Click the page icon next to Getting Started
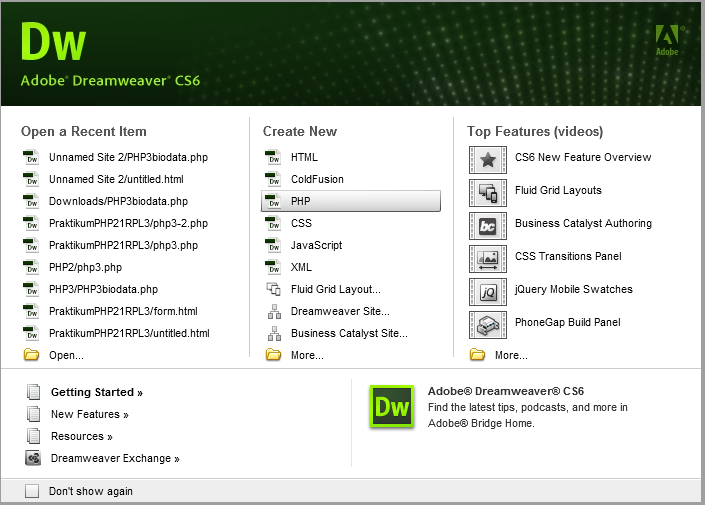The width and height of the screenshot is (705, 505). pos(33,392)
